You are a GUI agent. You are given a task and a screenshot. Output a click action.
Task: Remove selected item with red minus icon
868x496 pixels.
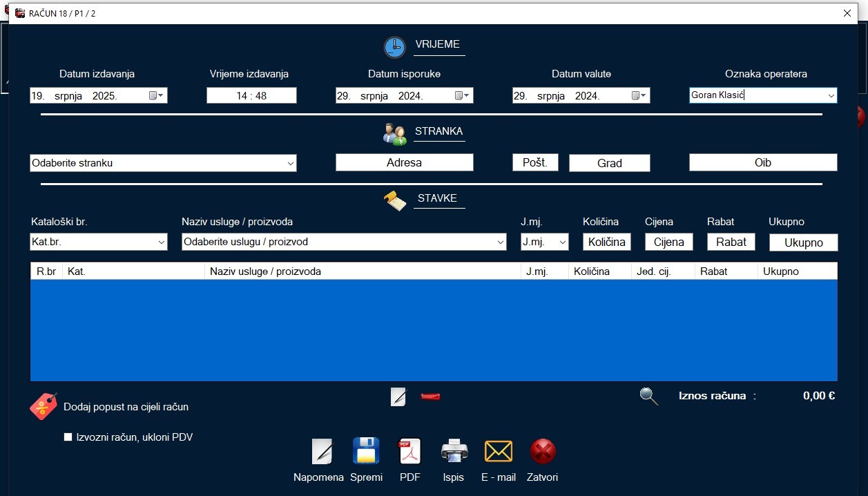click(x=430, y=396)
